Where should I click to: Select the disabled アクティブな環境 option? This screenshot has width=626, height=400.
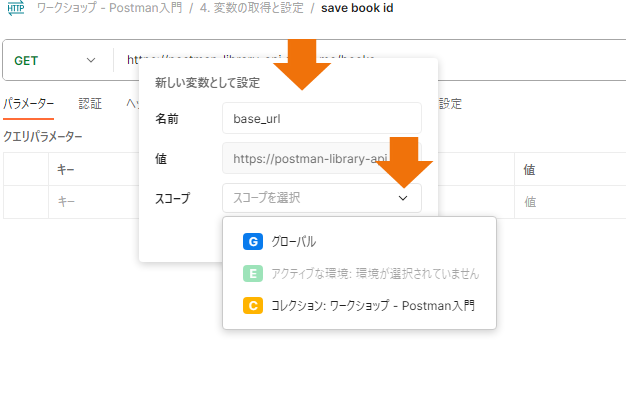[359, 273]
